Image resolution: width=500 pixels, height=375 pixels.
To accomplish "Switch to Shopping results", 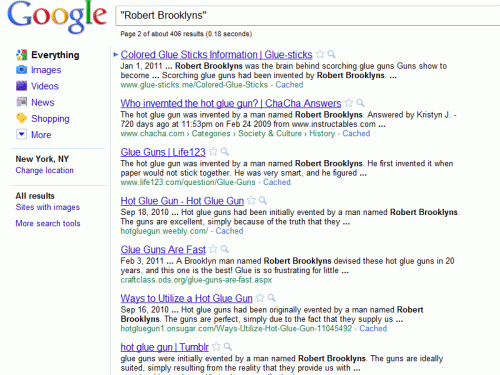I will (x=50, y=119).
